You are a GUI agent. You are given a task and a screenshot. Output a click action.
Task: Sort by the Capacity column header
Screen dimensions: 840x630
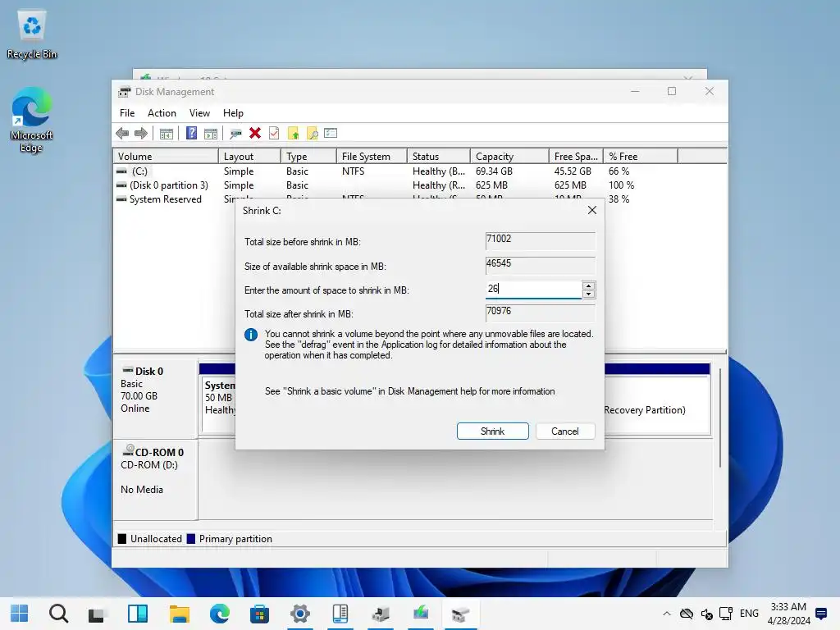click(510, 157)
